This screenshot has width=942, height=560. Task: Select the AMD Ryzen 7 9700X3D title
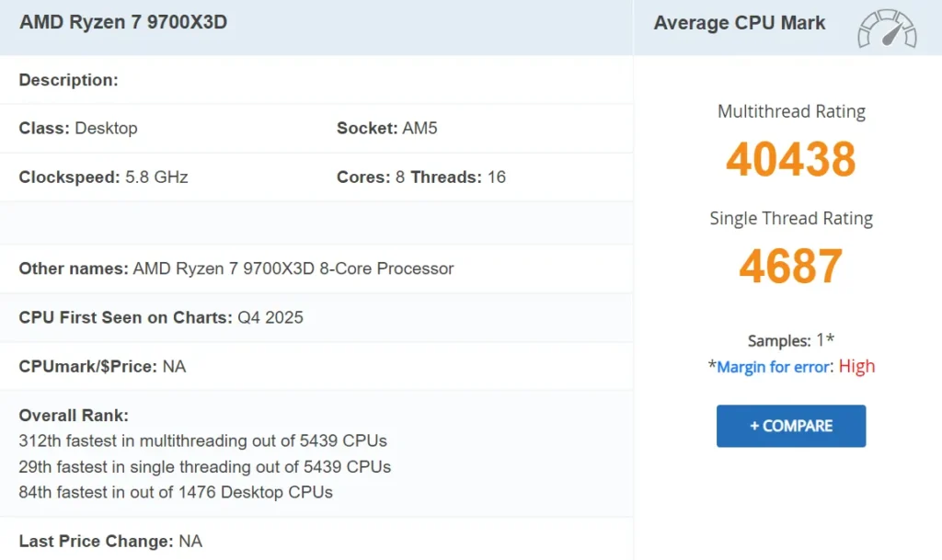122,22
